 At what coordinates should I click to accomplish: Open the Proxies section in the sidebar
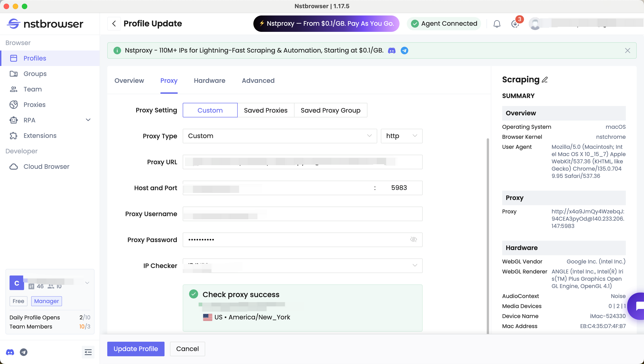coord(34,105)
